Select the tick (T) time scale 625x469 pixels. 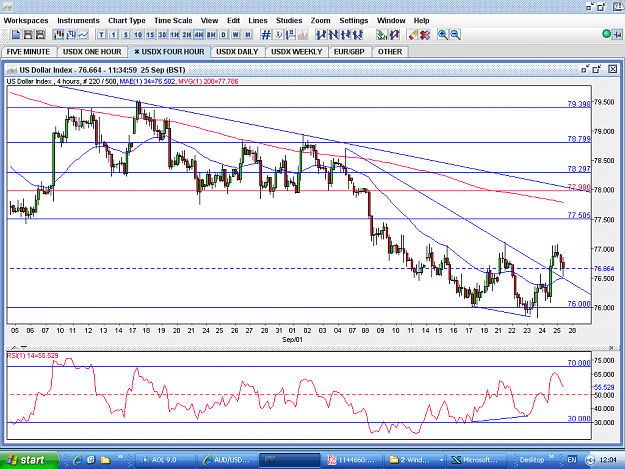[101, 35]
